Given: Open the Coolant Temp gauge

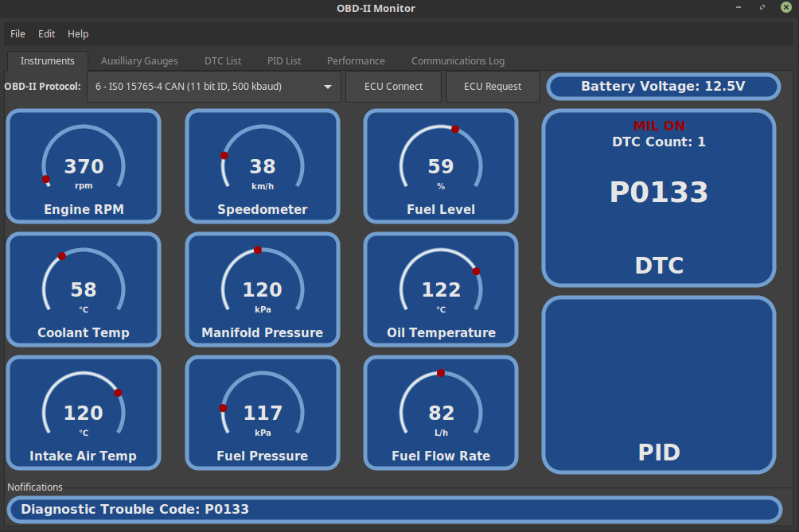Looking at the screenshot, I should [x=84, y=289].
